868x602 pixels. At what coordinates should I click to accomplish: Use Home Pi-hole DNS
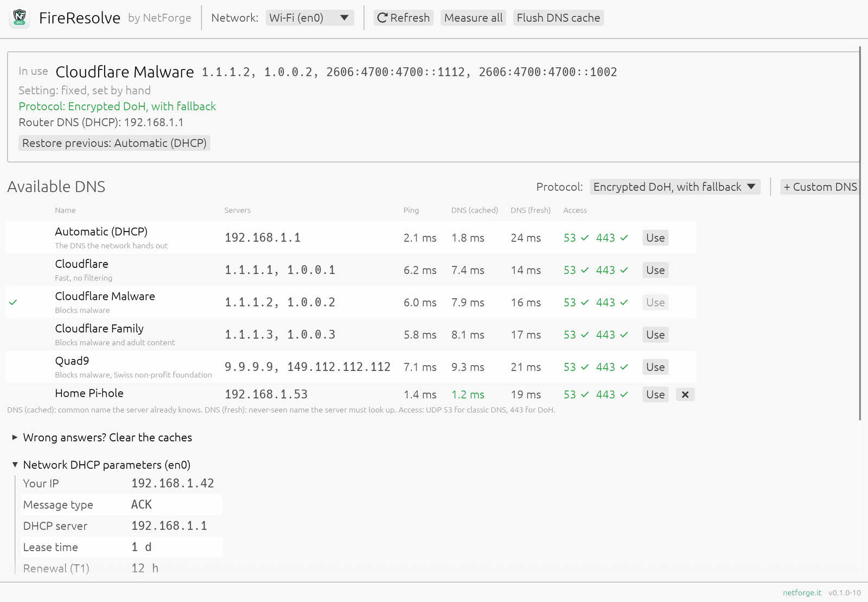(x=655, y=395)
